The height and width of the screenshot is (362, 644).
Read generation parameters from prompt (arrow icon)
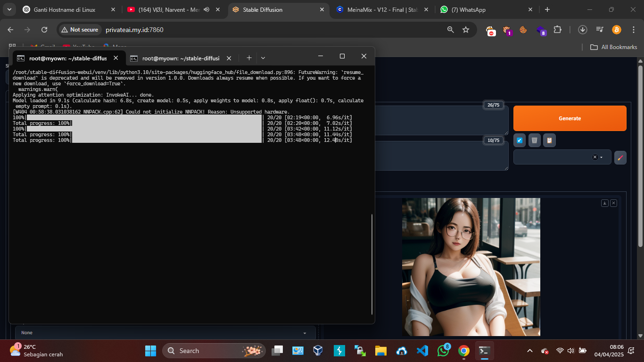520,140
